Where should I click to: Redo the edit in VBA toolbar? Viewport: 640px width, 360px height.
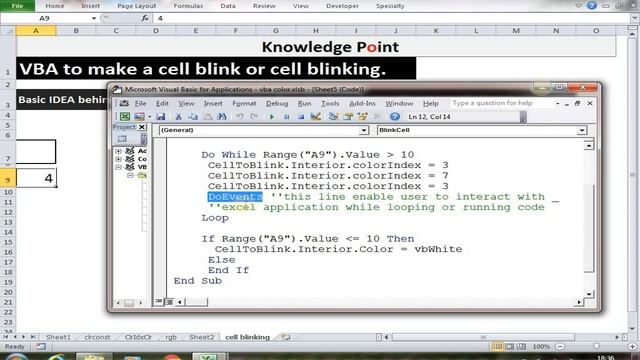pyautogui.click(x=254, y=117)
